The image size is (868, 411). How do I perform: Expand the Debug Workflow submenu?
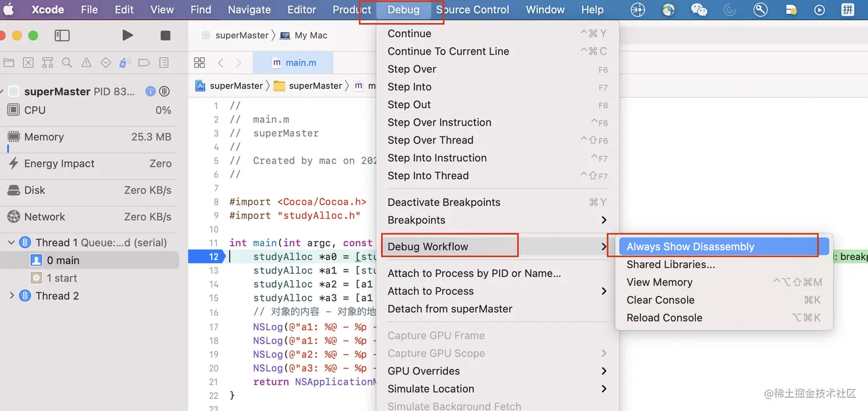[497, 247]
